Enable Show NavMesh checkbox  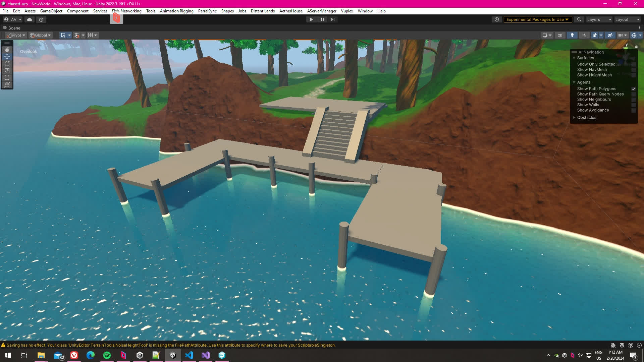(634, 70)
